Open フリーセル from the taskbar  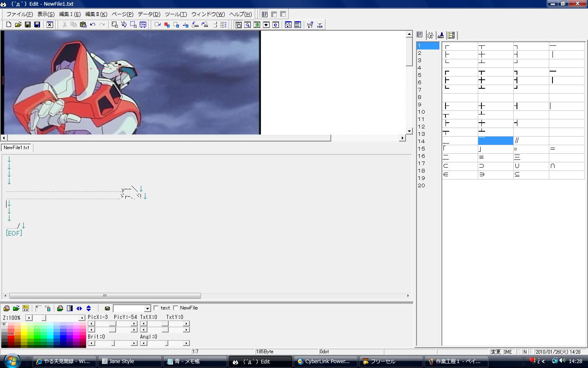(x=391, y=361)
